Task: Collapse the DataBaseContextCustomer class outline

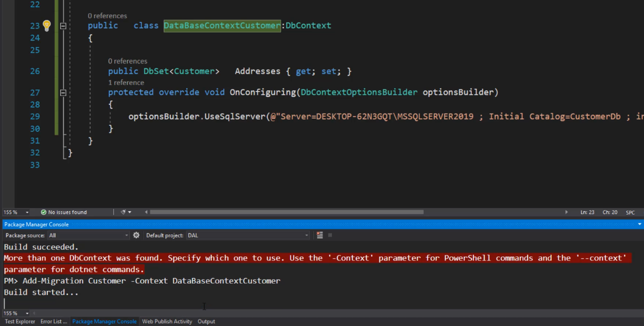Action: coord(63,26)
